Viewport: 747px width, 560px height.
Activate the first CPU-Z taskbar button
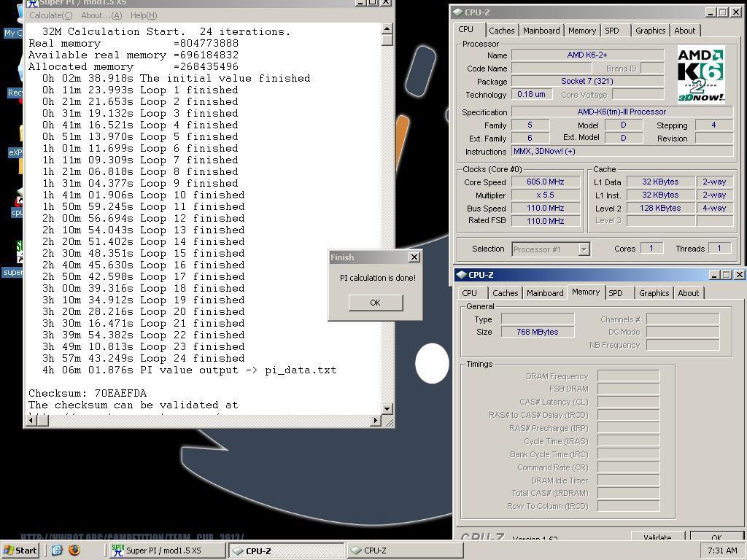point(286,551)
